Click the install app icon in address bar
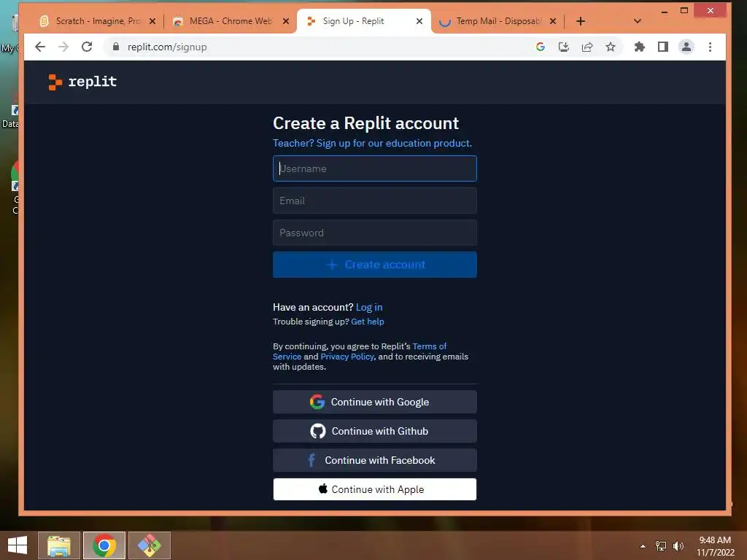 (564, 47)
